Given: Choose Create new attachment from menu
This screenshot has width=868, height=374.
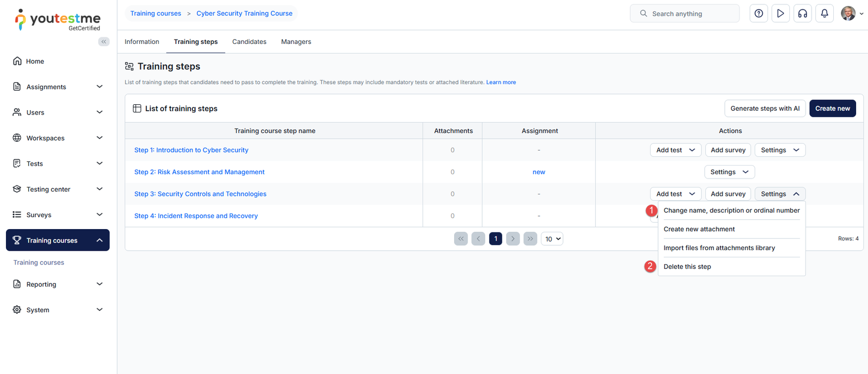Looking at the screenshot, I should [x=699, y=229].
